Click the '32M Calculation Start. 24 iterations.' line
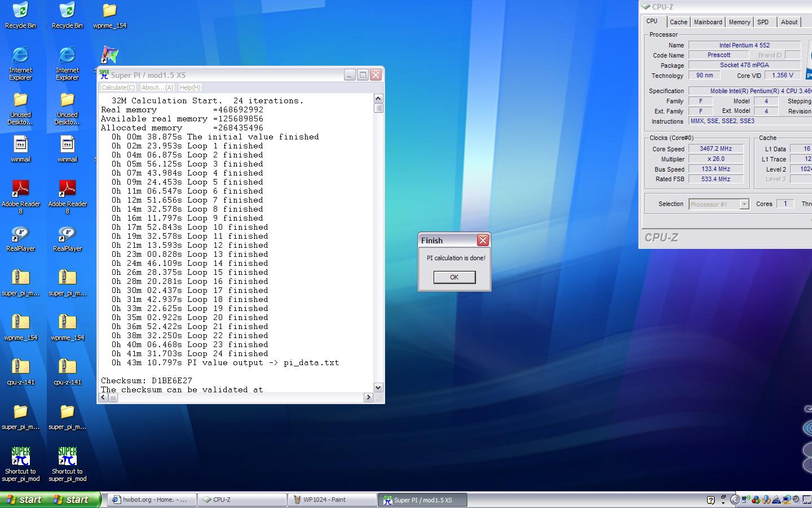Screen dimensions: 812x508 click(208, 100)
